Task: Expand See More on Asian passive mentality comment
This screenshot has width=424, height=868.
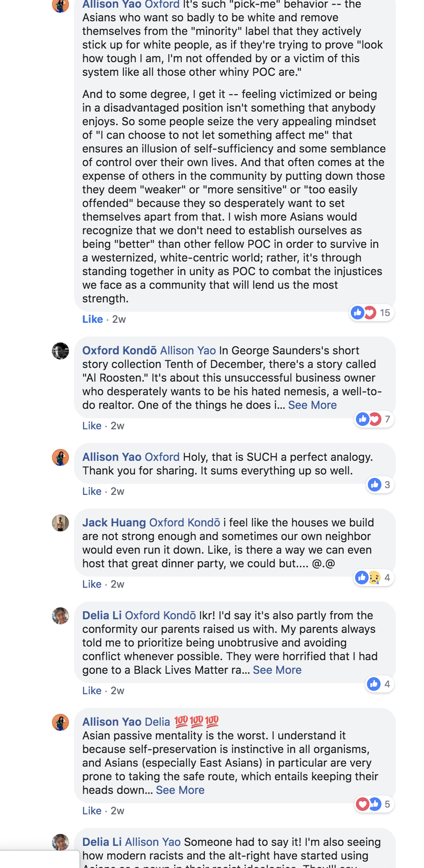Action: click(180, 790)
